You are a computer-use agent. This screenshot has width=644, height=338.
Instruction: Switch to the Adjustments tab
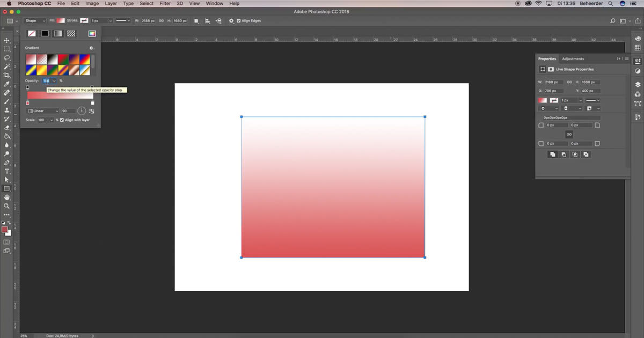(x=573, y=58)
